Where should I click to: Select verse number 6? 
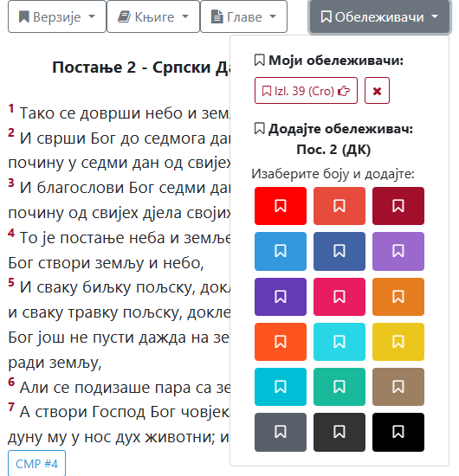click(x=11, y=382)
